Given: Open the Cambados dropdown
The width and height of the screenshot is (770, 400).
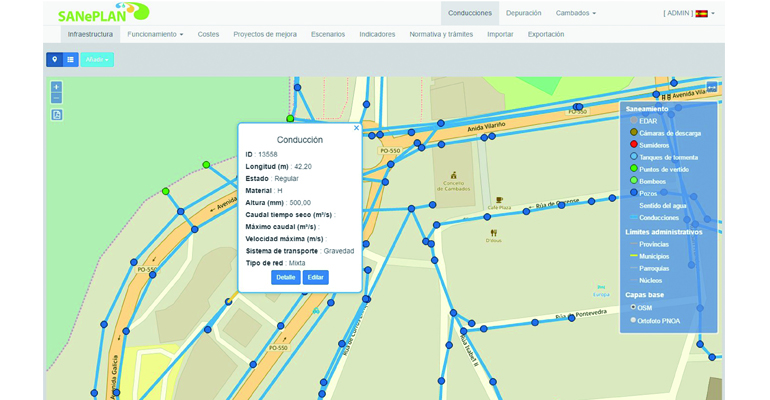Looking at the screenshot, I should pos(575,13).
